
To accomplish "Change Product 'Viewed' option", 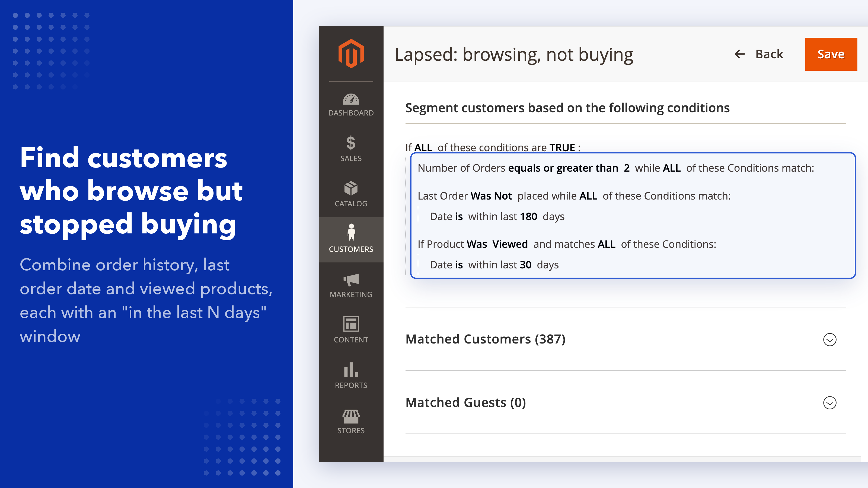I will tap(510, 244).
